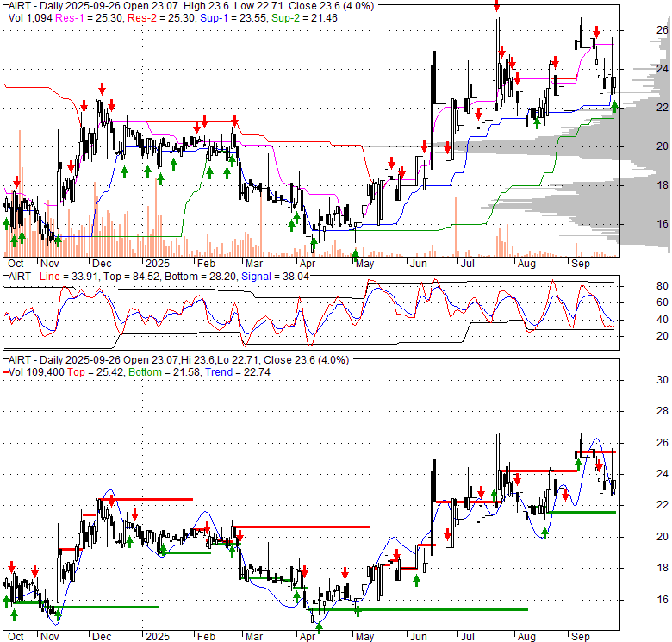The width and height of the screenshot is (672, 642).
Task: Click the 30 price tick on bottom chart axis
Action: (x=663, y=380)
